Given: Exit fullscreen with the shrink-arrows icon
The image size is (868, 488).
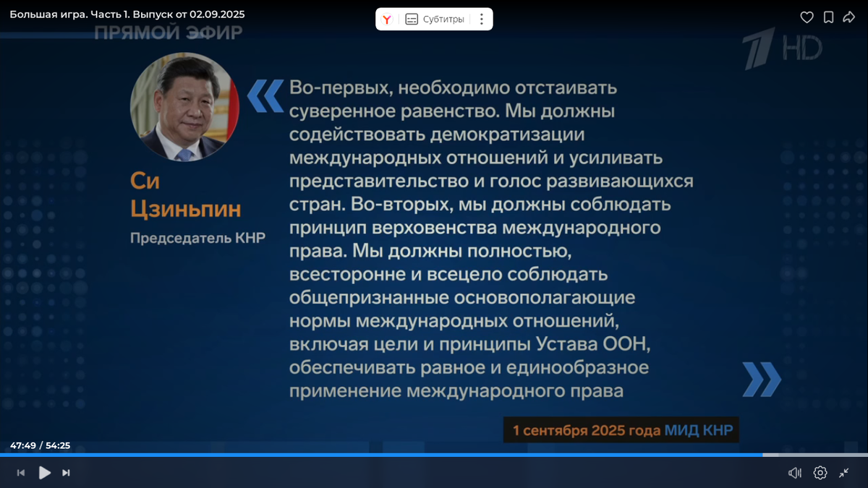Looking at the screenshot, I should pyautogui.click(x=843, y=472).
